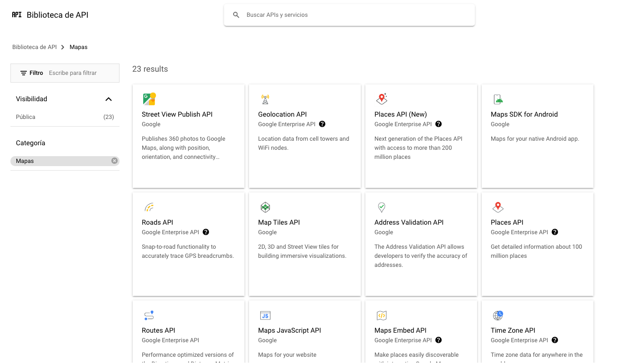Screen dimensions: 618x364
Task: Click help icon on Roads API card
Action: (x=206, y=232)
